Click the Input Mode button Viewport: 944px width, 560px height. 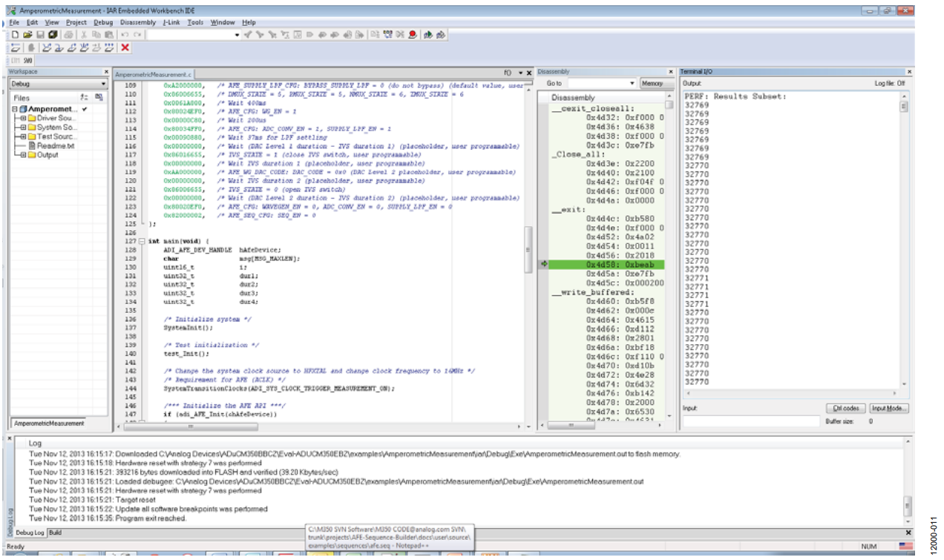(889, 409)
